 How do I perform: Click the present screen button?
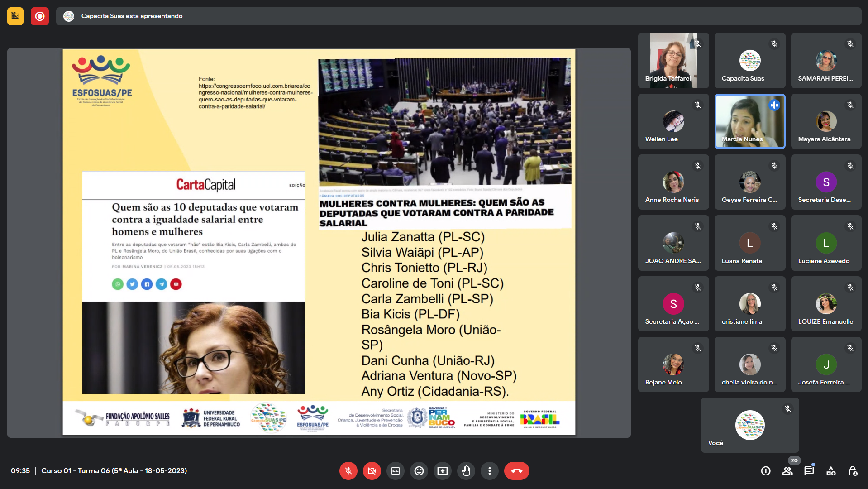click(443, 471)
